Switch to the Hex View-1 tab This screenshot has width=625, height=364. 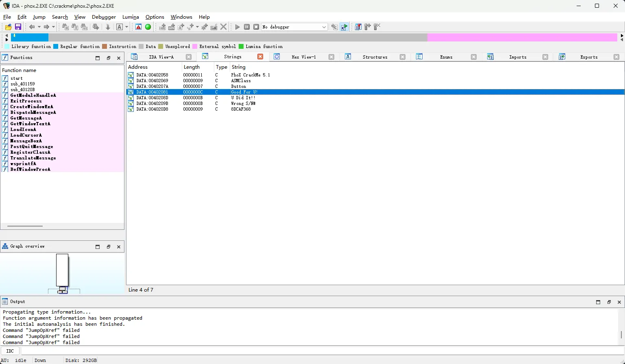tap(303, 57)
